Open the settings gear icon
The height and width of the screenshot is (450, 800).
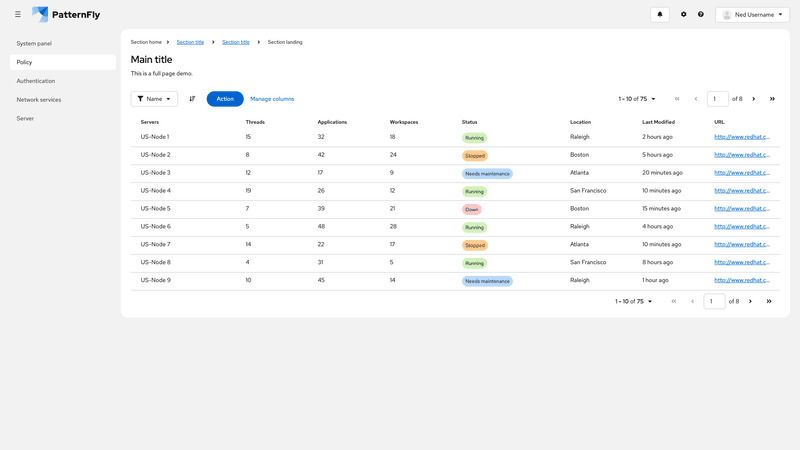point(684,15)
